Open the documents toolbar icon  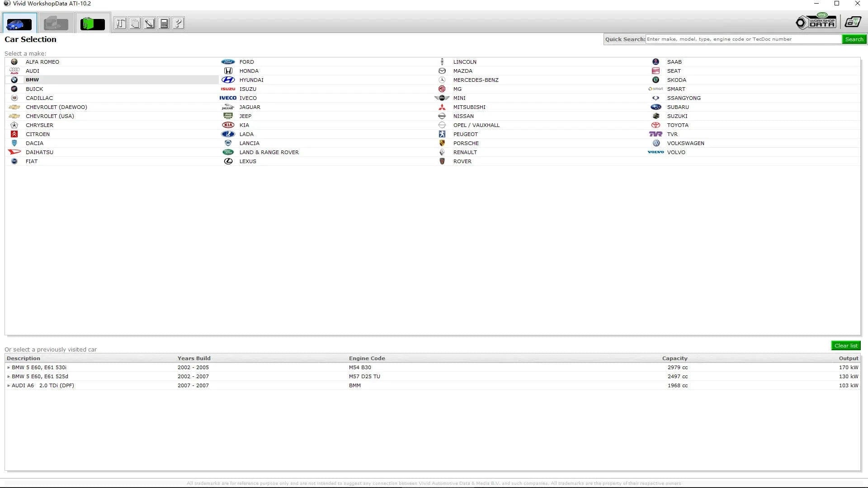tap(135, 23)
